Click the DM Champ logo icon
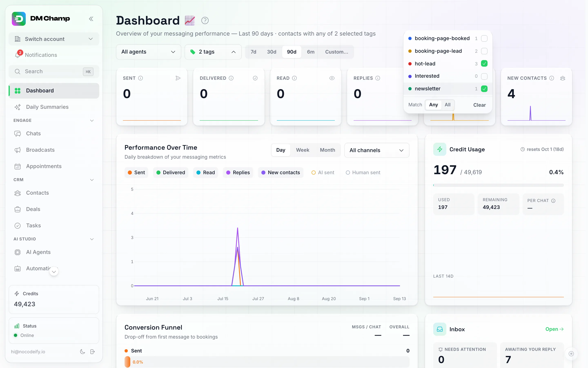 19,19
